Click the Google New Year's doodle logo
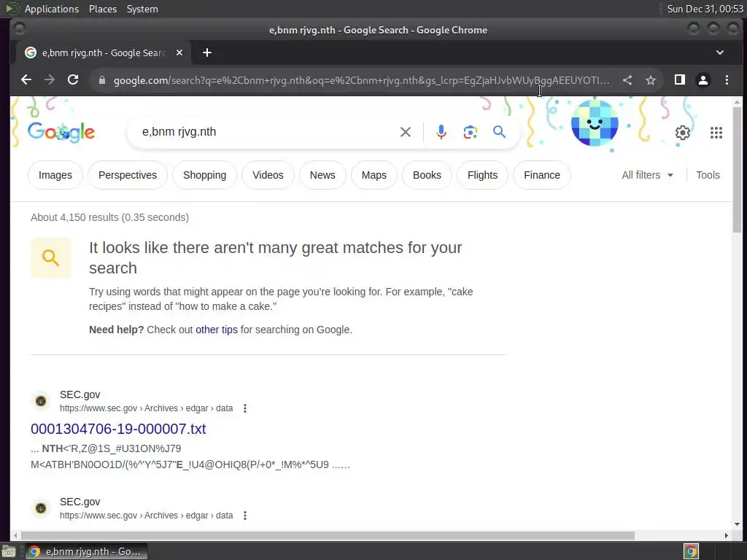 click(x=61, y=132)
